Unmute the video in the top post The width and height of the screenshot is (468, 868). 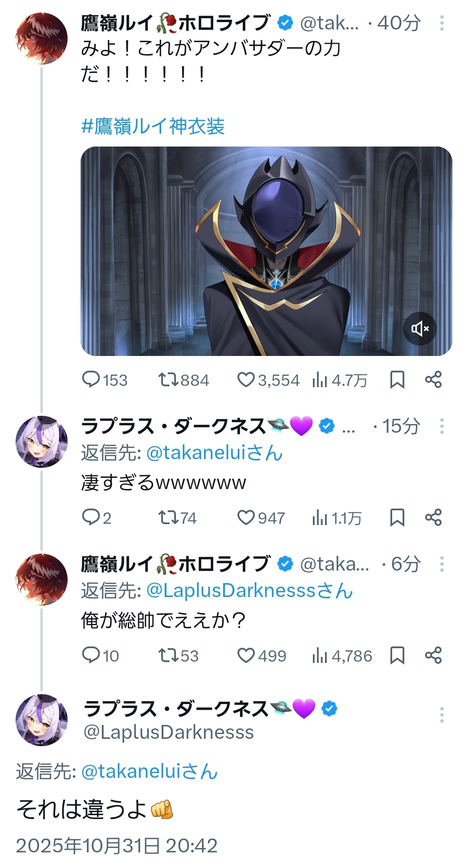pyautogui.click(x=419, y=329)
